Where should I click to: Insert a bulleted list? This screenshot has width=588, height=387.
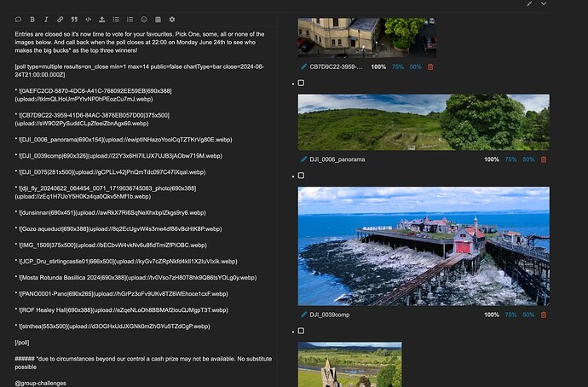pyautogui.click(x=116, y=20)
